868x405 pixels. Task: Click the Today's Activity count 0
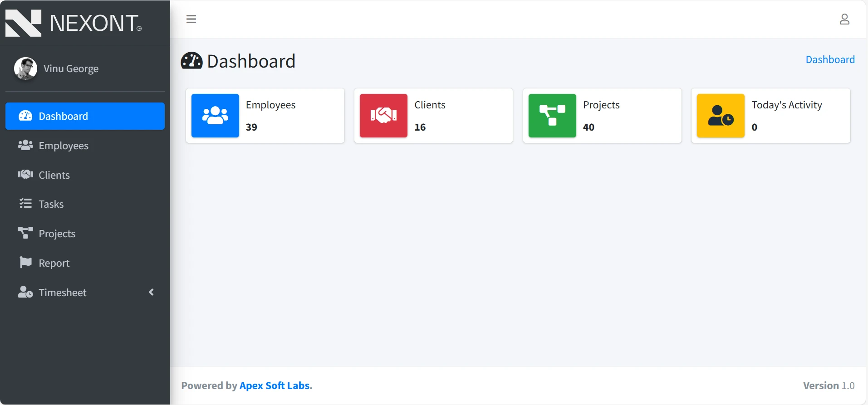(755, 127)
